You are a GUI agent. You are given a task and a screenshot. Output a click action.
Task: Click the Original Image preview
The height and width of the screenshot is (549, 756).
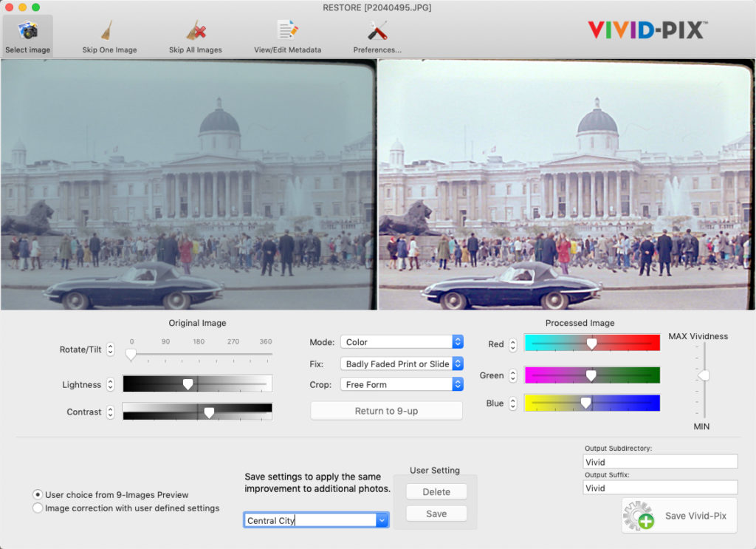pyautogui.click(x=188, y=184)
